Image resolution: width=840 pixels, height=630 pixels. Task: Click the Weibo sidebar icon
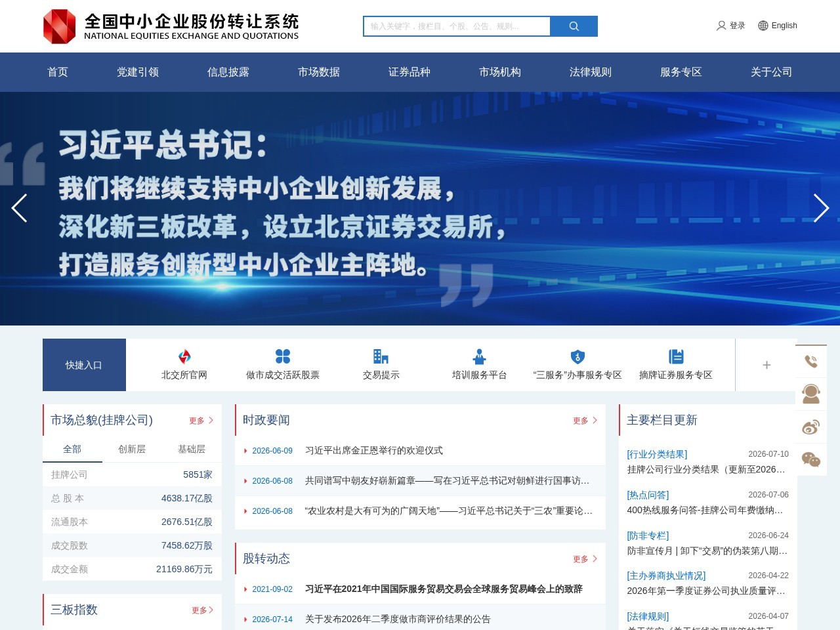(811, 427)
